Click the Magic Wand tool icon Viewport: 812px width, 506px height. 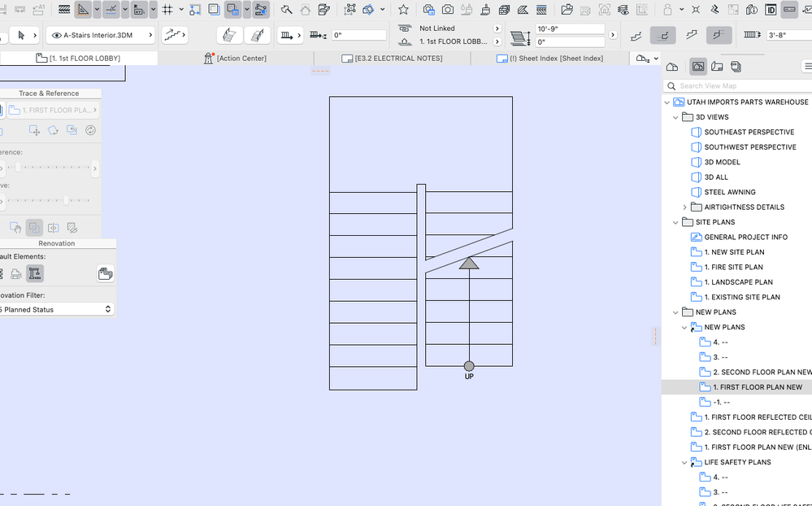286,9
